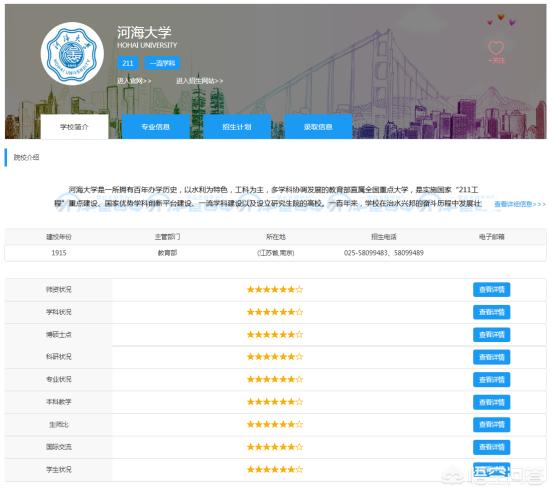The image size is (554, 495).
Task: Open 查看详情 for 生师比
Action: pyautogui.click(x=491, y=424)
